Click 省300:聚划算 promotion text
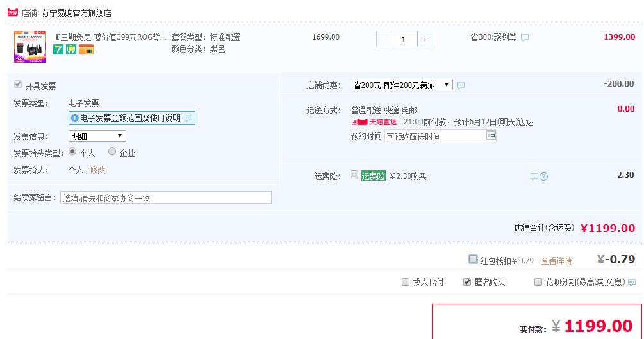Image resolution: width=644 pixels, height=339 pixels. [493, 37]
